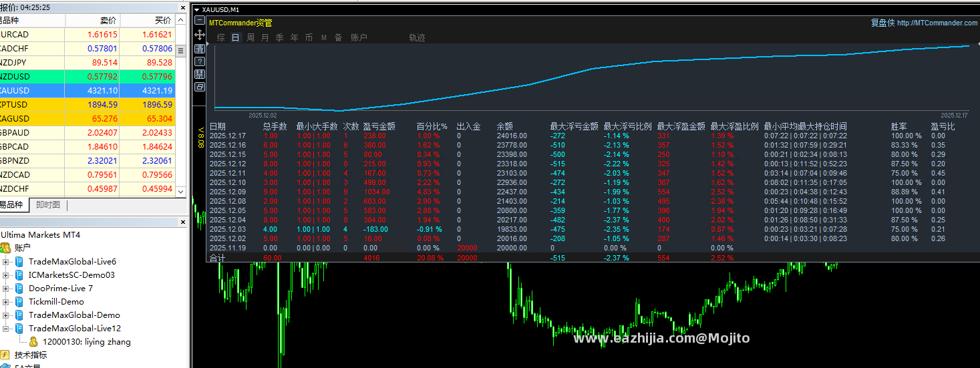Select the row priced 1894.59 in Market Watch

(x=88, y=104)
